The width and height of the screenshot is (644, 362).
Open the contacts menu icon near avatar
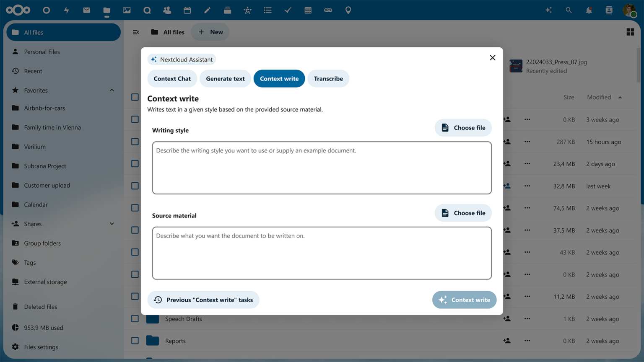tap(609, 10)
